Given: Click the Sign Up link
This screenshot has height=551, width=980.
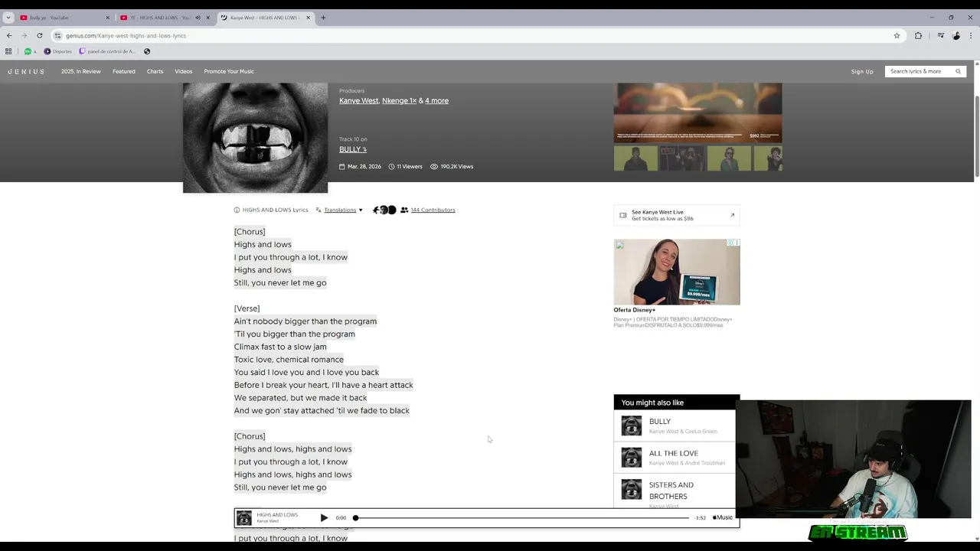Looking at the screenshot, I should (862, 71).
